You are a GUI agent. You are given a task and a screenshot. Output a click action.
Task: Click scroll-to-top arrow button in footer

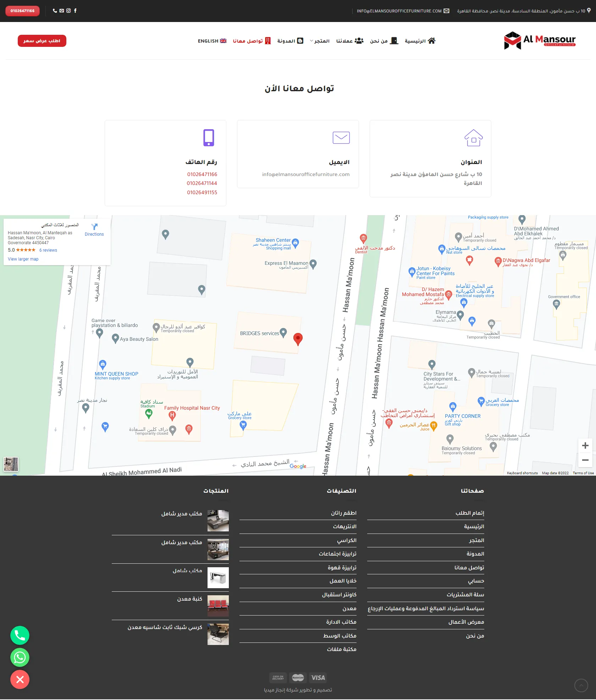(x=581, y=685)
